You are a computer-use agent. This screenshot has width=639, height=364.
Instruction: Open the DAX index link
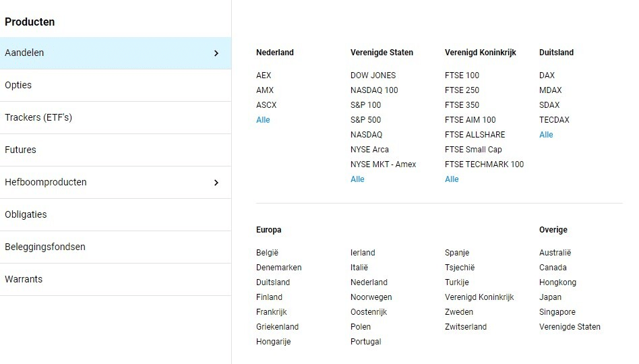tap(547, 75)
